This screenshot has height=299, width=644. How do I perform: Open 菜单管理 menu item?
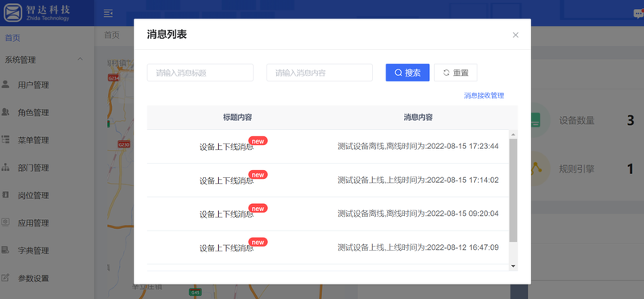[x=33, y=140]
